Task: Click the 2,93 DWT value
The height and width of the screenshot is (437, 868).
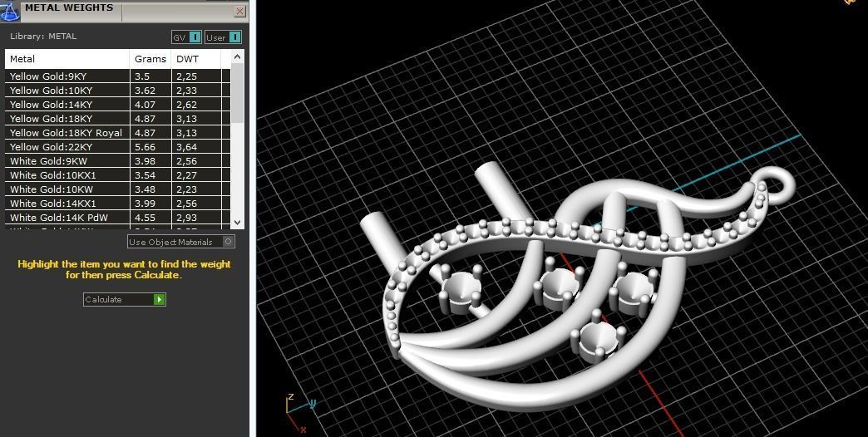Action: coord(187,218)
